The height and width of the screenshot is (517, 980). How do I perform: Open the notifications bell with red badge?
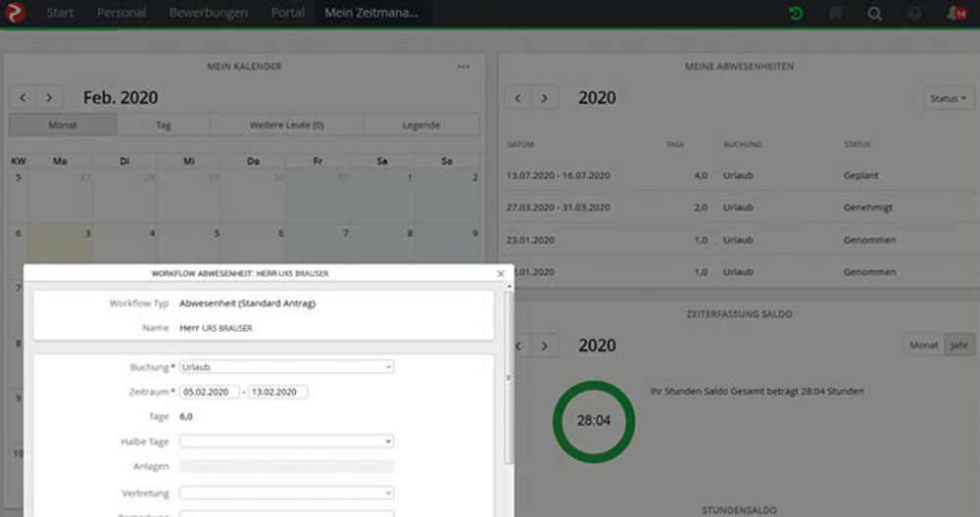955,14
